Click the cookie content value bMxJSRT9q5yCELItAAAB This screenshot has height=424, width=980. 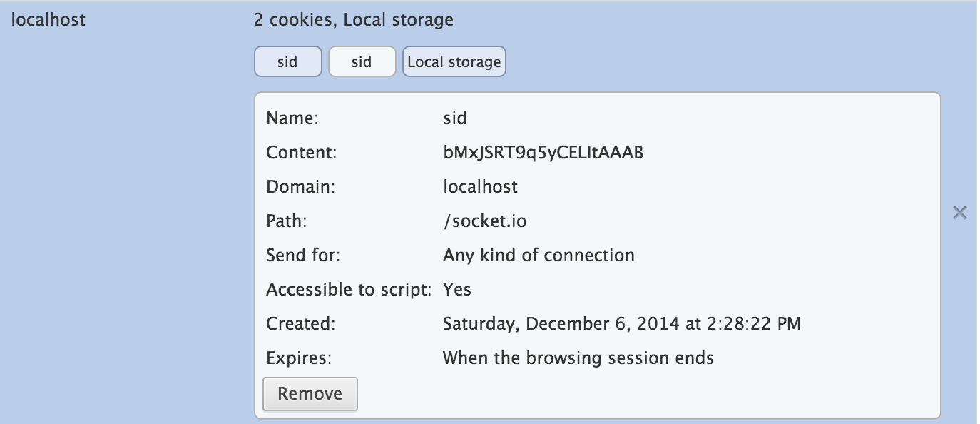tap(543, 153)
